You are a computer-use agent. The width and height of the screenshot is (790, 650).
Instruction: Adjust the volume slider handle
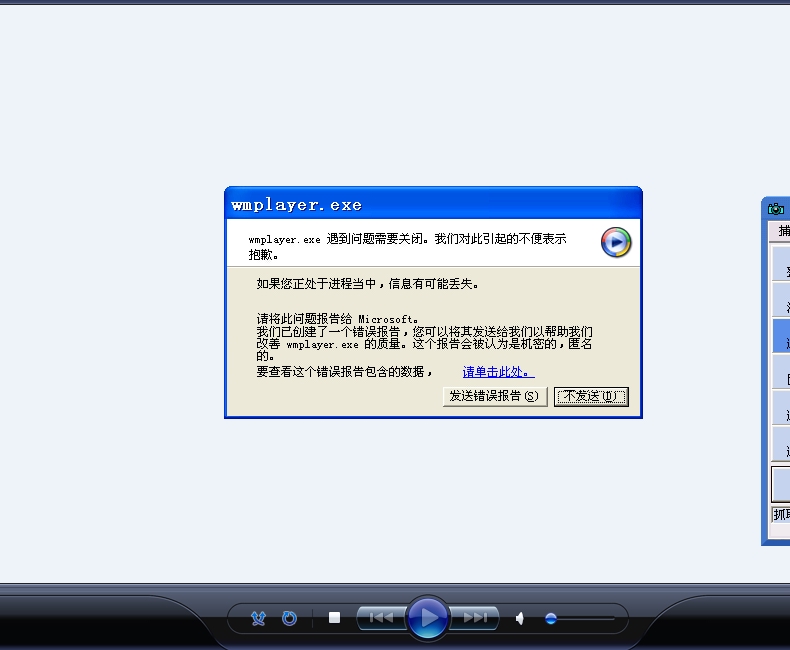[551, 618]
